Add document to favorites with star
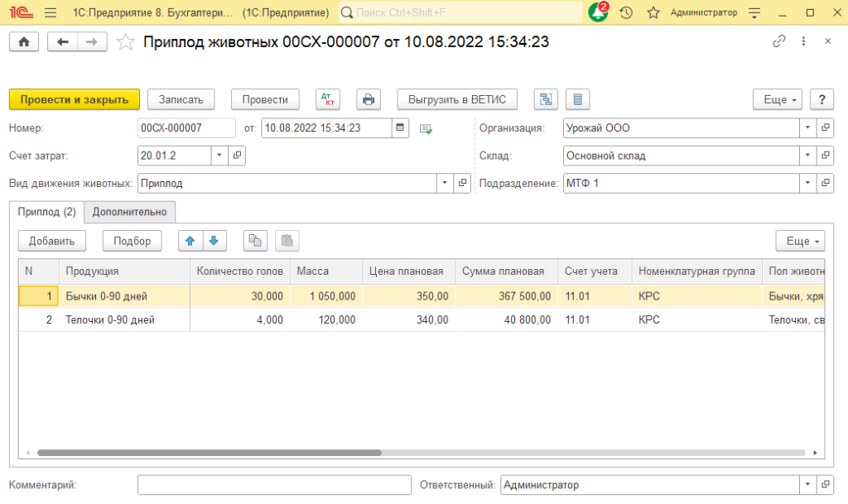Screen dimensions: 848x504 126,41
